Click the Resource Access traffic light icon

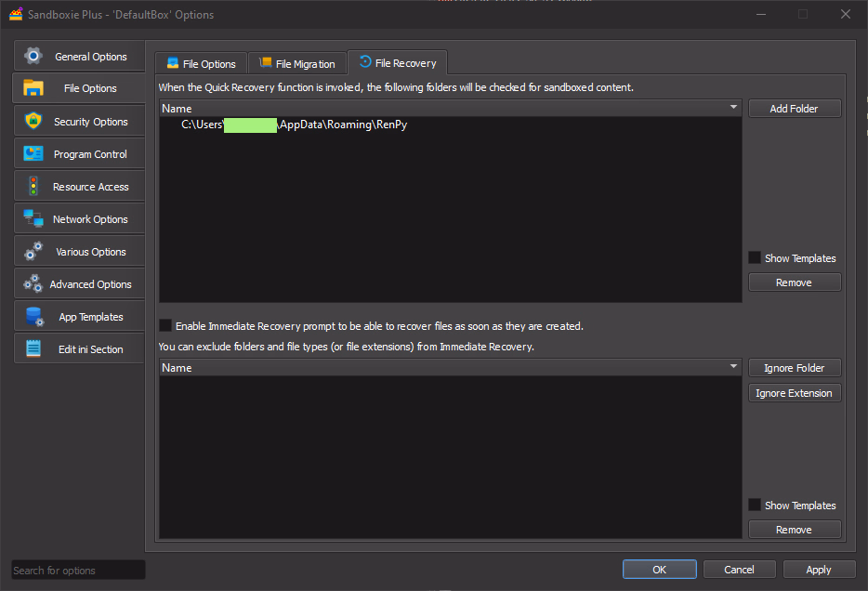(x=33, y=186)
